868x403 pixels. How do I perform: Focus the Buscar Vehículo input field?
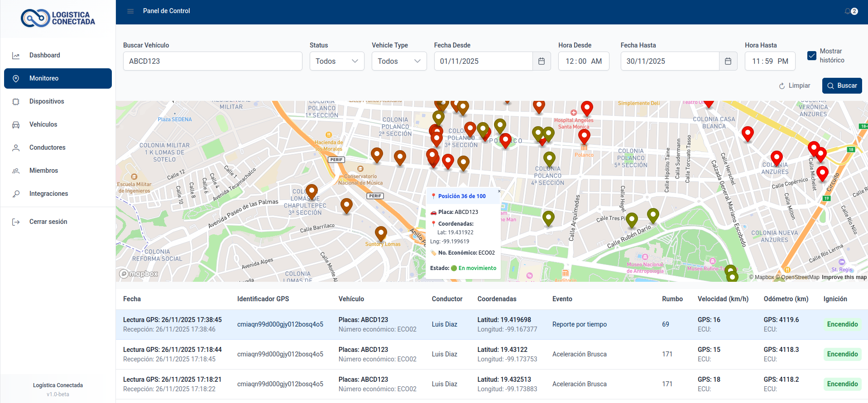pos(212,61)
